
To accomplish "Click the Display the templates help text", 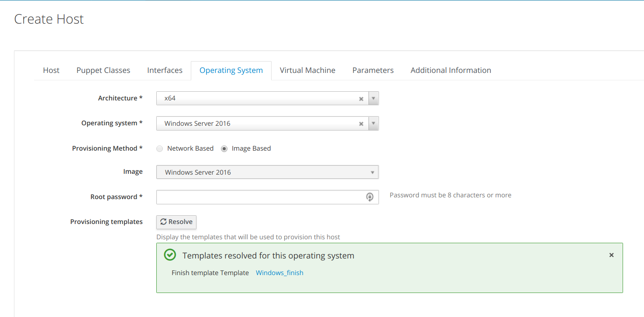I will coord(248,237).
